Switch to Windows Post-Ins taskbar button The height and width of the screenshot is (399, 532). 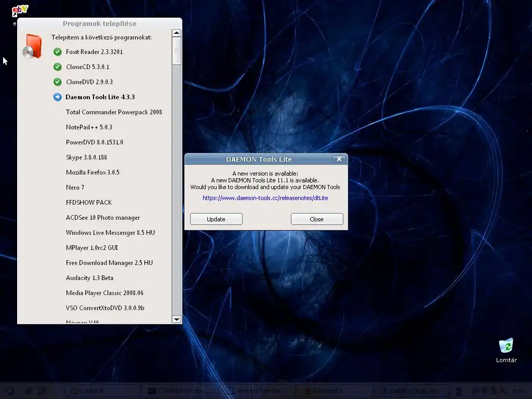click(x=257, y=391)
